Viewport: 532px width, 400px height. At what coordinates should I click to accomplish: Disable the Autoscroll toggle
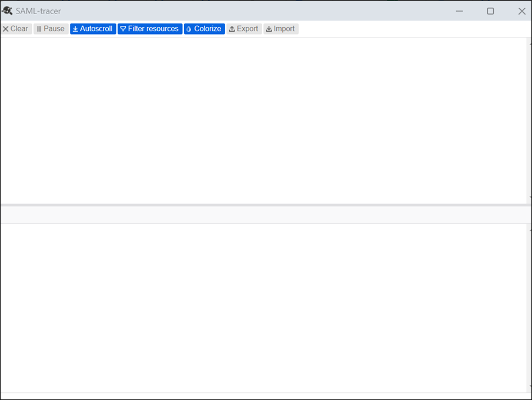[x=92, y=29]
